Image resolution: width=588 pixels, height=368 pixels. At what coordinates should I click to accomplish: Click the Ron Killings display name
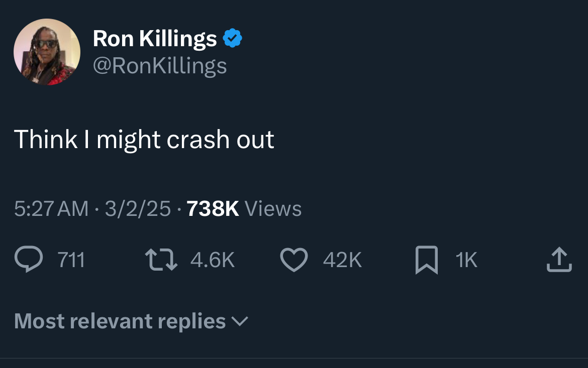point(155,39)
